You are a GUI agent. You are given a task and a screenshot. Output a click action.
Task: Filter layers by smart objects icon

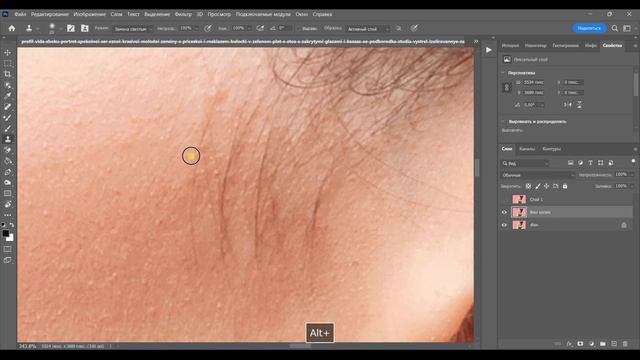[x=611, y=163]
